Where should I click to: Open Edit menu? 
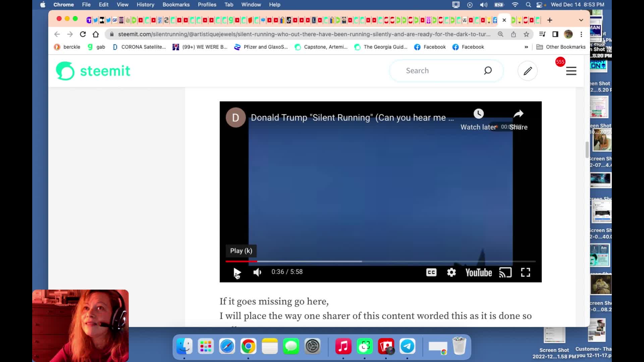coord(104,5)
